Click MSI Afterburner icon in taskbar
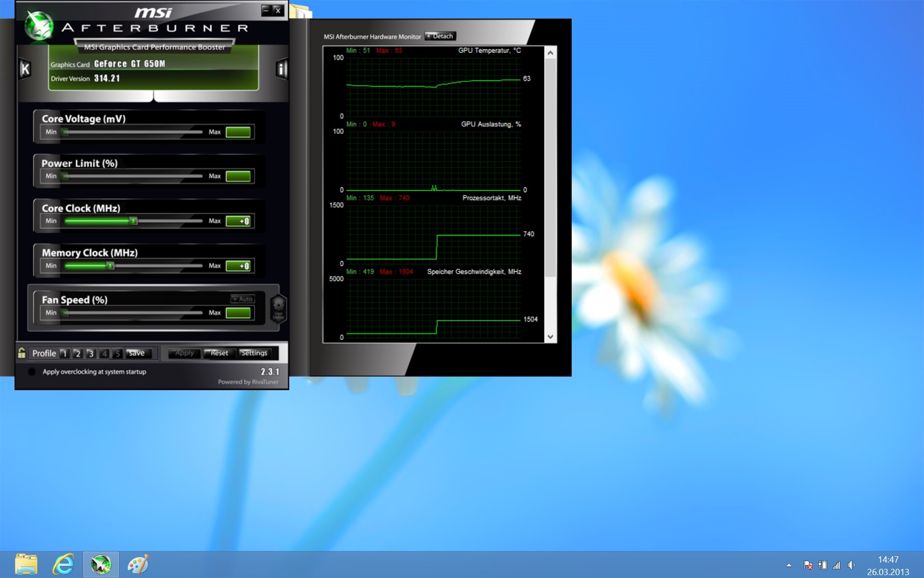 point(101,564)
